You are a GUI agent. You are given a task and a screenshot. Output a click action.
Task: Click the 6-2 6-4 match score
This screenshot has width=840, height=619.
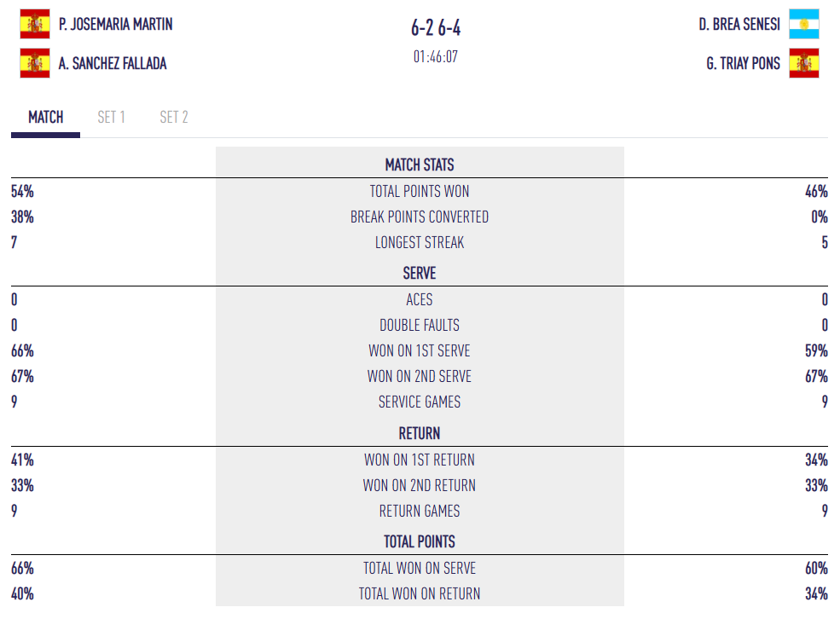click(436, 29)
